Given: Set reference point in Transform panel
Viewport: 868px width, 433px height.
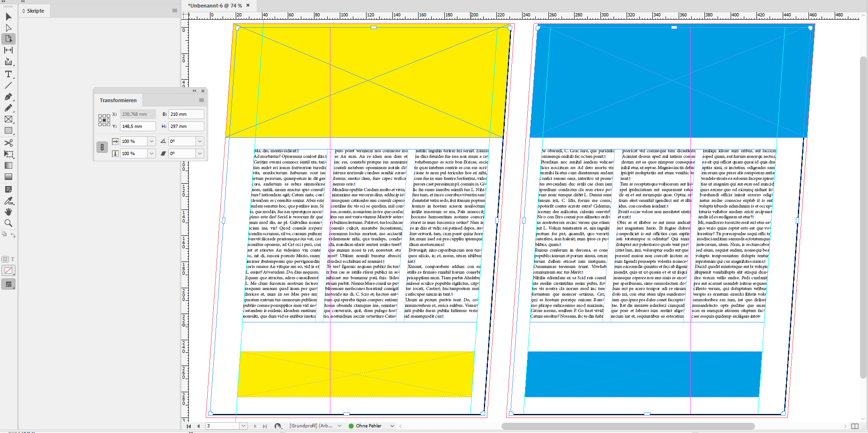Looking at the screenshot, I should point(104,120).
